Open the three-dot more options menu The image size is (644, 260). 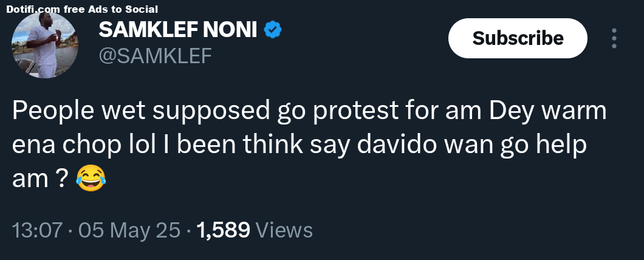[x=614, y=38]
